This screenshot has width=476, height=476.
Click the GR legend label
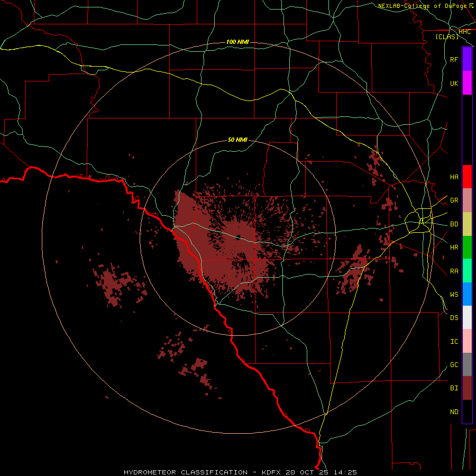click(x=454, y=200)
